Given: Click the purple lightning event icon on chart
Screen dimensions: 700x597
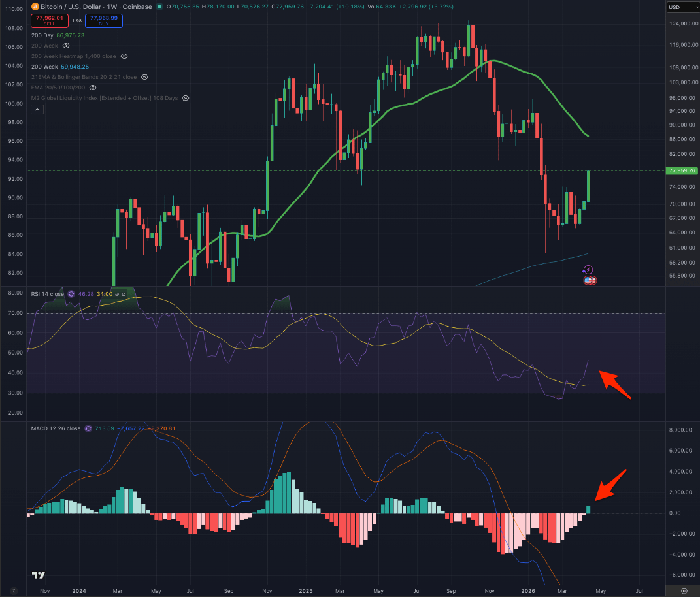Looking at the screenshot, I should pyautogui.click(x=588, y=270).
